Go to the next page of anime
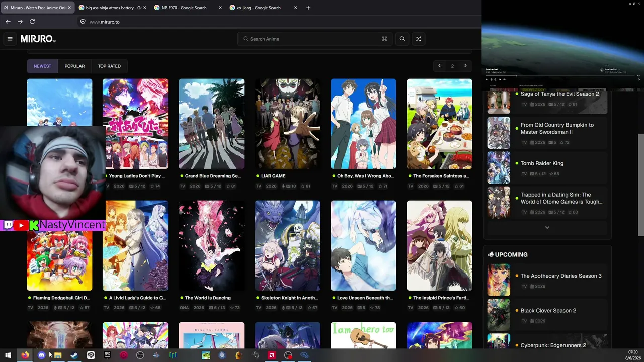Image resolution: width=644 pixels, height=362 pixels. click(x=465, y=66)
